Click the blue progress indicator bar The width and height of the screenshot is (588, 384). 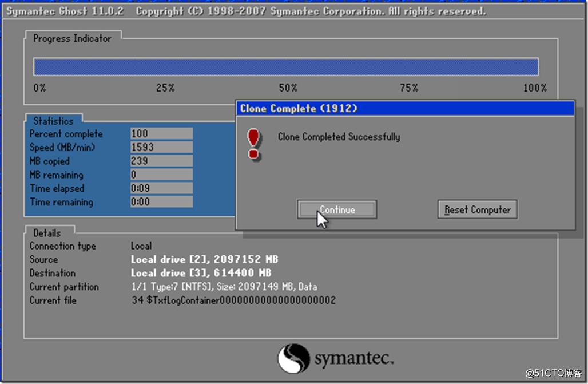pos(285,67)
